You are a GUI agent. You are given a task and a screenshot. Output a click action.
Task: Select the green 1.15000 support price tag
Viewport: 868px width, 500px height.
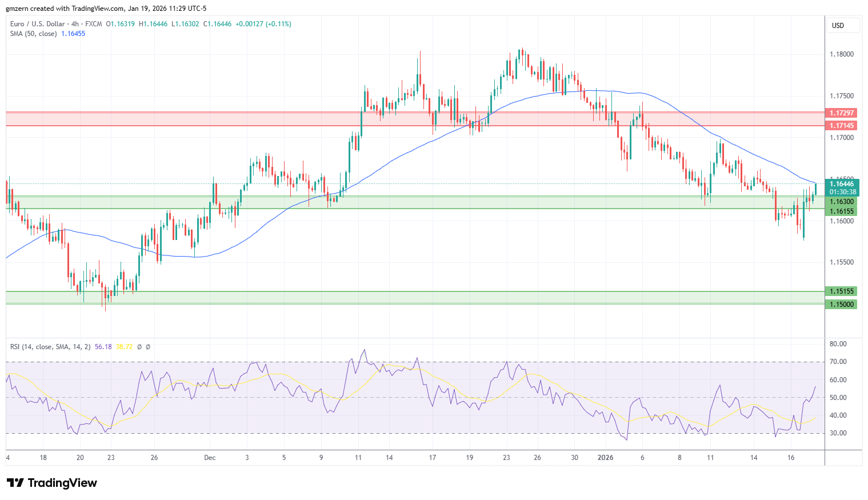click(x=842, y=305)
